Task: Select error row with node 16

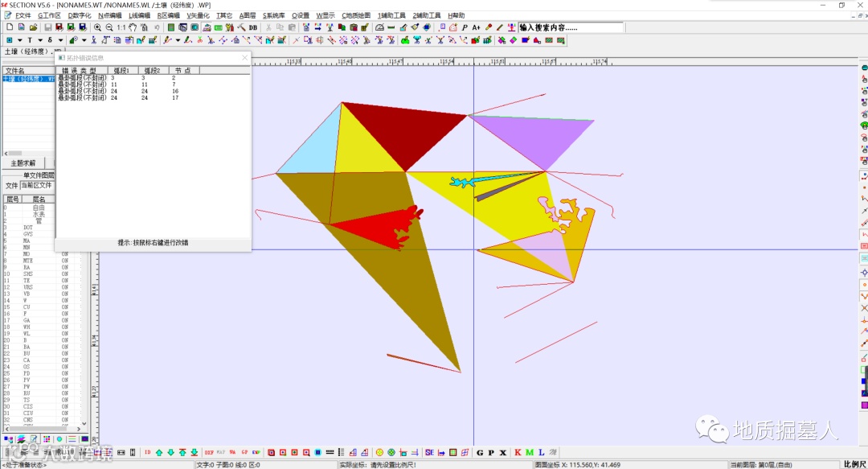Action: [154, 91]
